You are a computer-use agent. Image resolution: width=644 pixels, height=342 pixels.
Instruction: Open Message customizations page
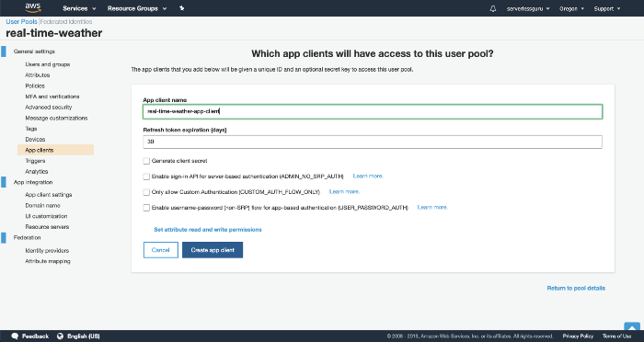point(56,118)
